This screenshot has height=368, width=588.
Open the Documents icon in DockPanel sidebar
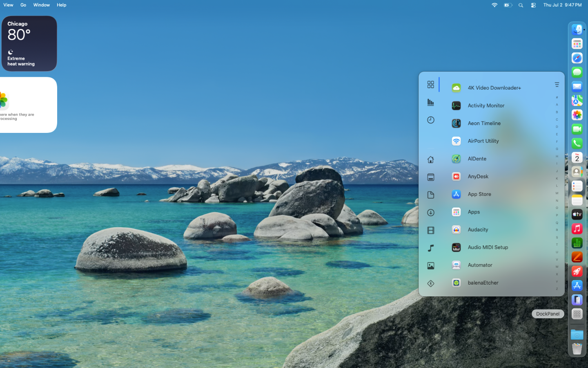click(x=430, y=195)
